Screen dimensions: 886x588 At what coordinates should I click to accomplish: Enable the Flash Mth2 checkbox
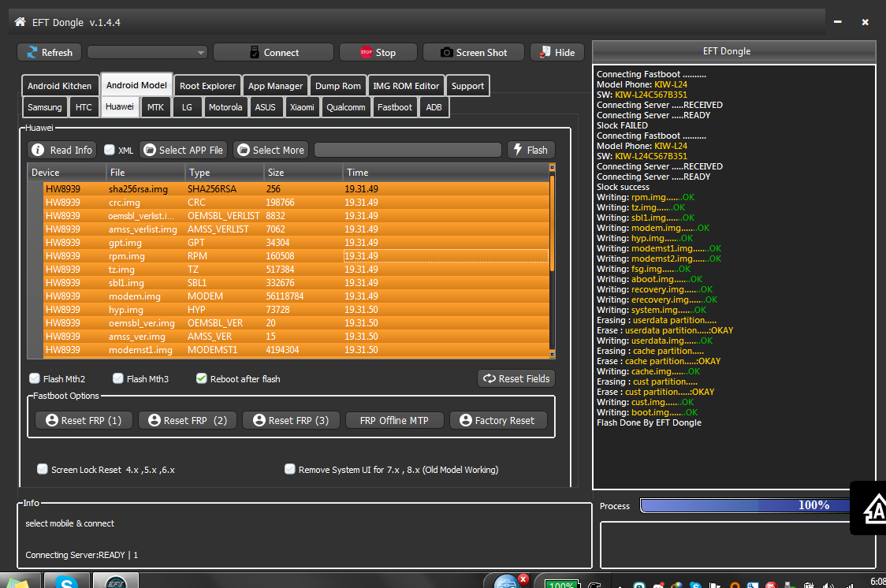(35, 378)
